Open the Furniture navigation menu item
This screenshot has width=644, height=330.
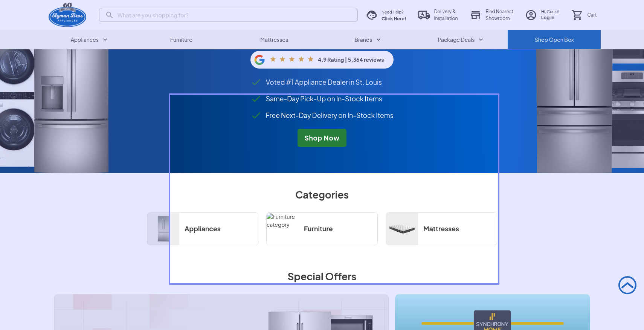click(x=181, y=40)
